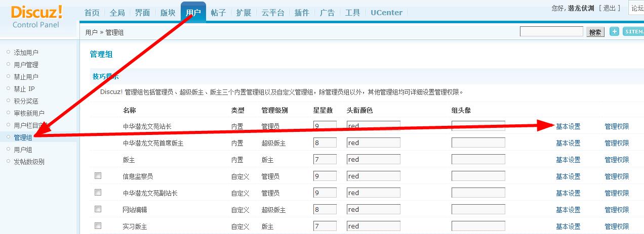The height and width of the screenshot is (234, 644).
Task: Click the 潜龙伏渊 username text
Action: tap(580, 8)
